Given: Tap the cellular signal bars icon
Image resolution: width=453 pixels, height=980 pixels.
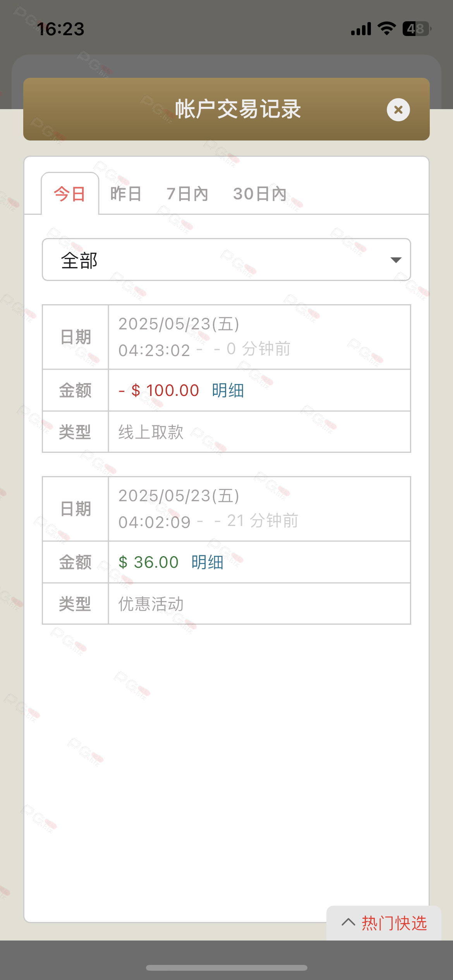Looking at the screenshot, I should click(x=361, y=29).
